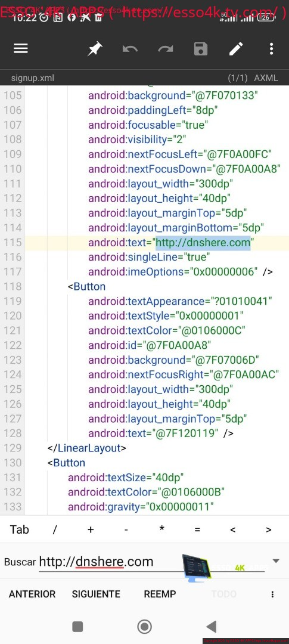Focus the Buscar search input field
The width and height of the screenshot is (289, 644).
152,562
